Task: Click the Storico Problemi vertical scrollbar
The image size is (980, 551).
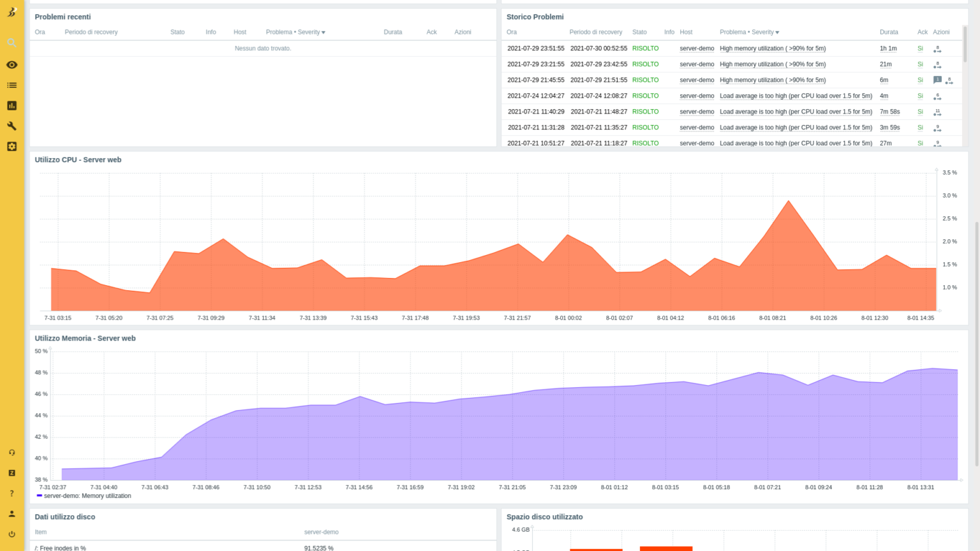Action: 965,45
